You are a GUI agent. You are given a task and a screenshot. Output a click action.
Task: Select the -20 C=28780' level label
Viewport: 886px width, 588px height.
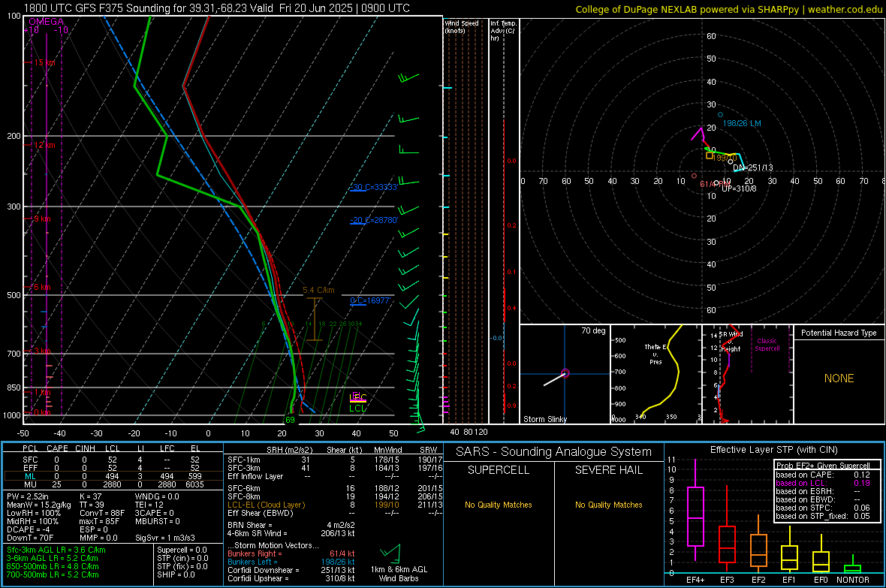(x=374, y=220)
